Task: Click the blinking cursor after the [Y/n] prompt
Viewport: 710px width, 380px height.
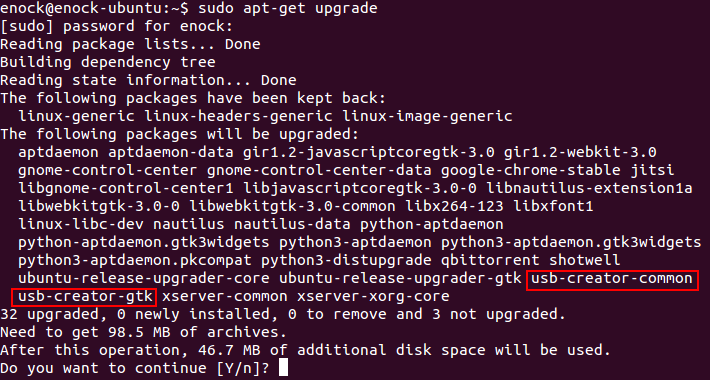Action: tap(283, 368)
